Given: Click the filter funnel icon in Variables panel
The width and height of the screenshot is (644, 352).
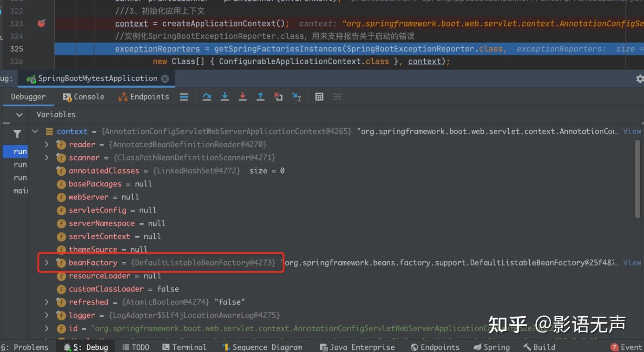Looking at the screenshot, I should 17,134.
